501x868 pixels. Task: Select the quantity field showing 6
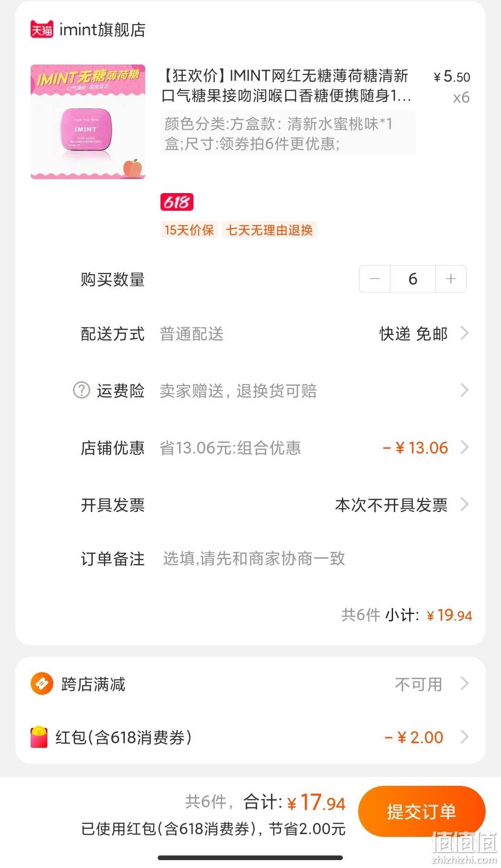[413, 279]
